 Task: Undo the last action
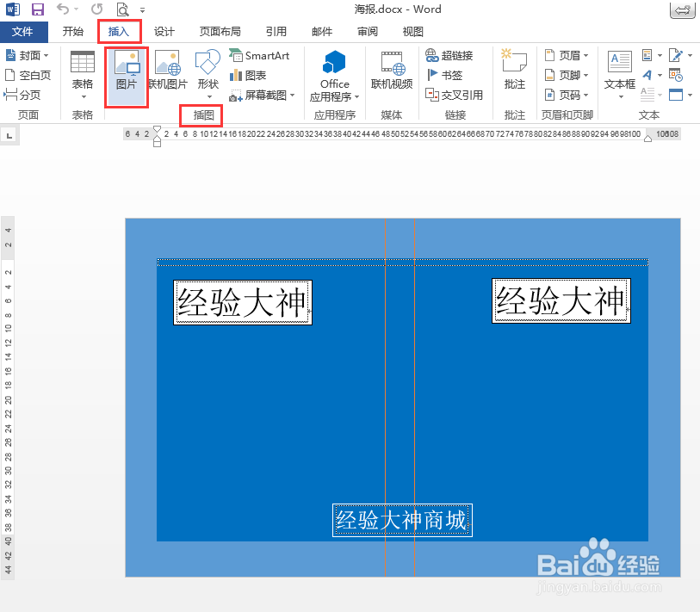63,9
